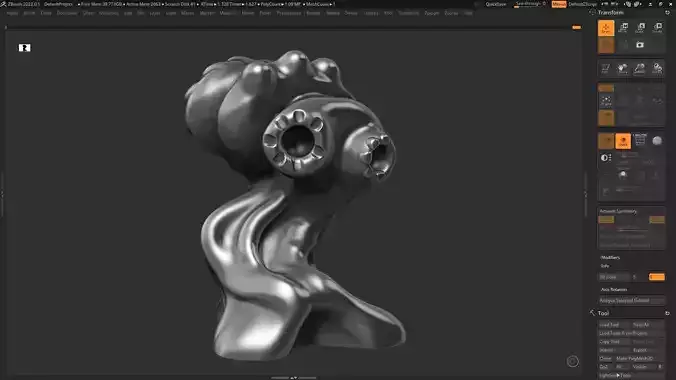
Task: Click the Tool palette dock icon
Action: (x=667, y=313)
